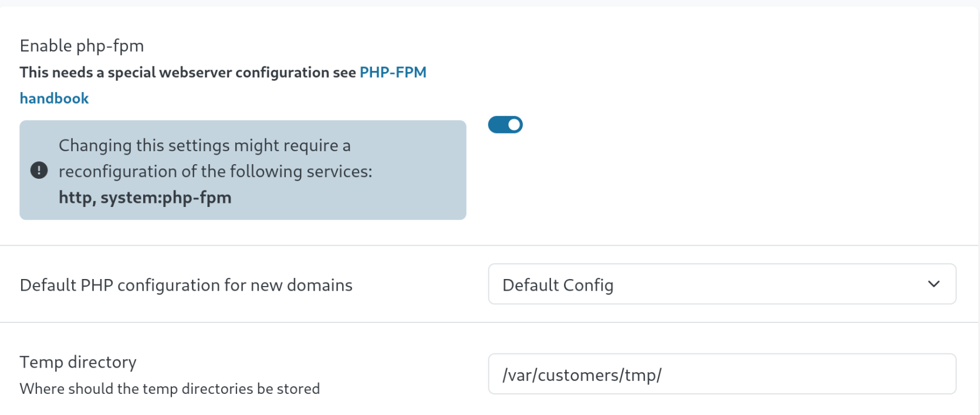Viewport: 980px width, 415px height.
Task: Toggle the Enable php-fpm switch
Action: click(505, 125)
